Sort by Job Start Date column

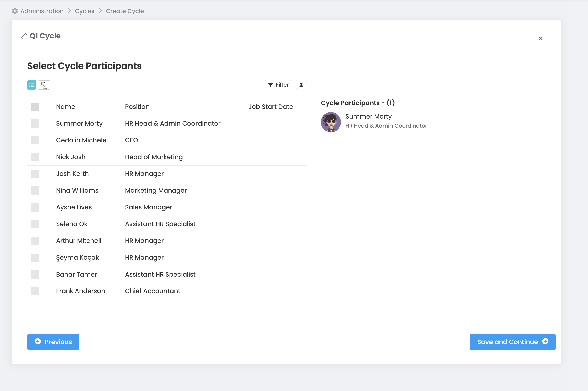[x=271, y=107]
